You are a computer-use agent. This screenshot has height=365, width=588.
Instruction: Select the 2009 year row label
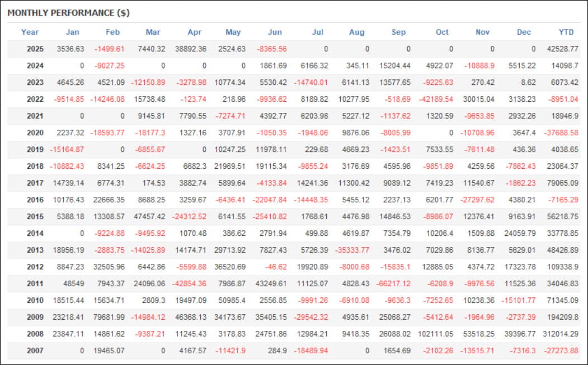tap(35, 317)
